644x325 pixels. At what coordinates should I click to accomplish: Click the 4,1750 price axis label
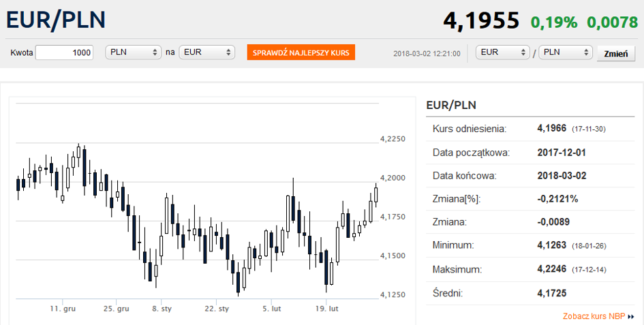pos(393,217)
